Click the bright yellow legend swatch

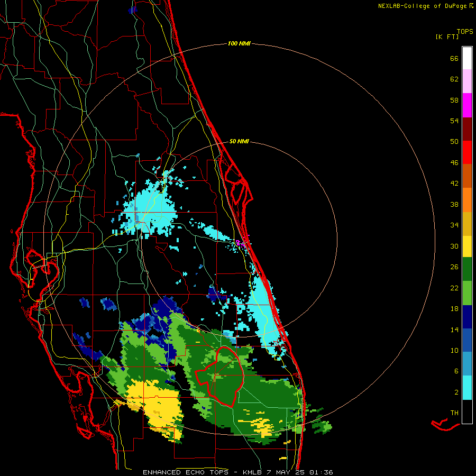pos(467,246)
